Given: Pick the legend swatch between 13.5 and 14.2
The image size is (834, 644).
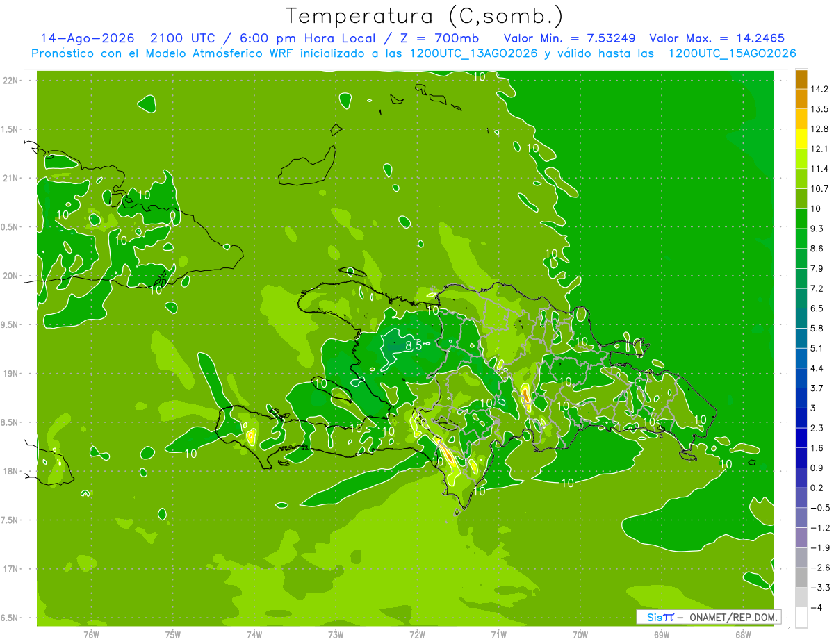Looking at the screenshot, I should pyautogui.click(x=801, y=99).
